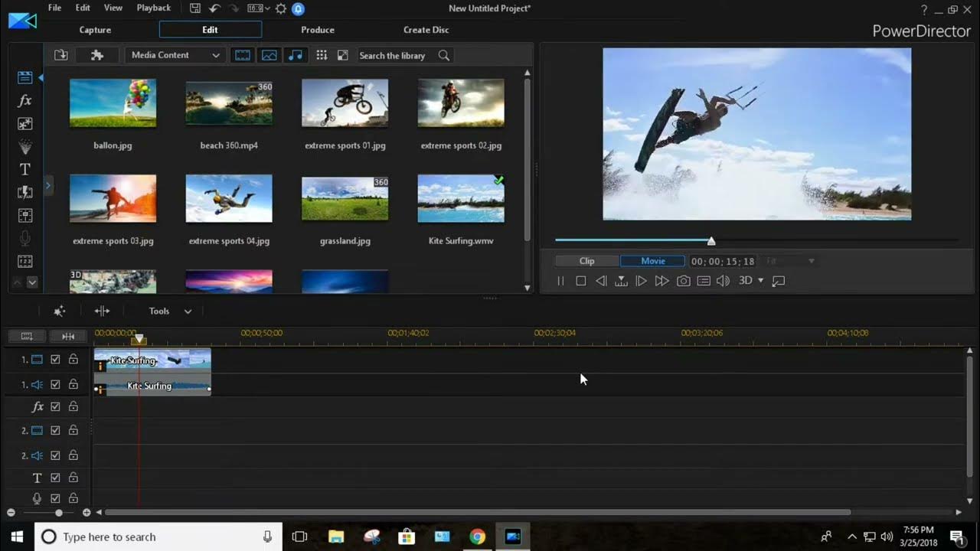Viewport: 980px width, 551px height.
Task: Open the Title Room T icon
Action: (x=24, y=169)
